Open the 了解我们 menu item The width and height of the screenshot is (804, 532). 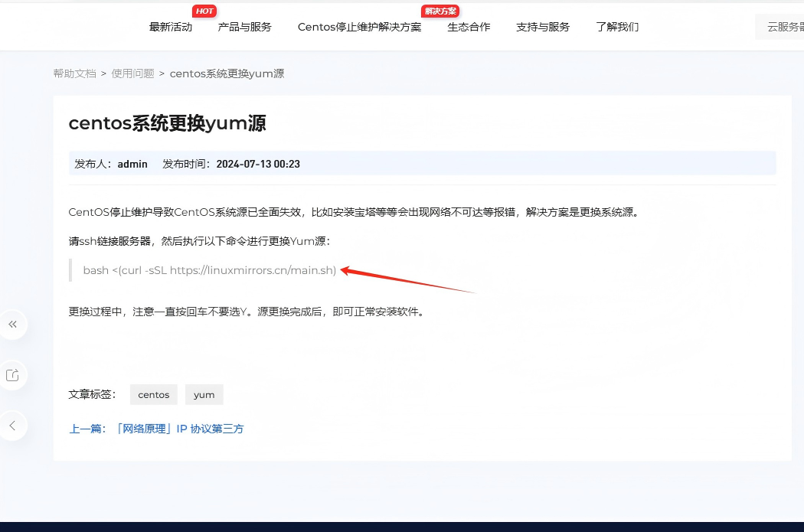(x=617, y=27)
